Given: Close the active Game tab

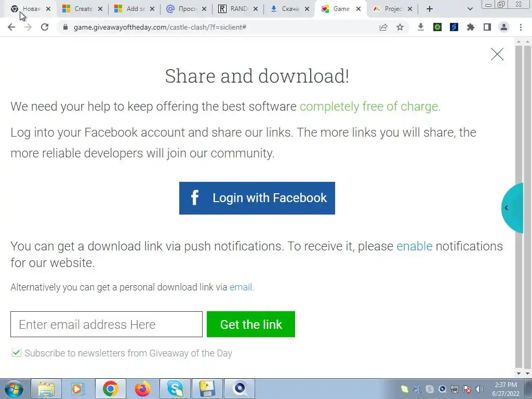Looking at the screenshot, I should point(358,9).
